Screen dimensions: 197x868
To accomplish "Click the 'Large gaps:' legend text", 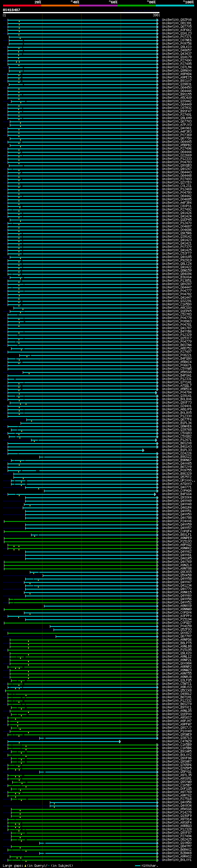I will pyautogui.click(x=13, y=865).
